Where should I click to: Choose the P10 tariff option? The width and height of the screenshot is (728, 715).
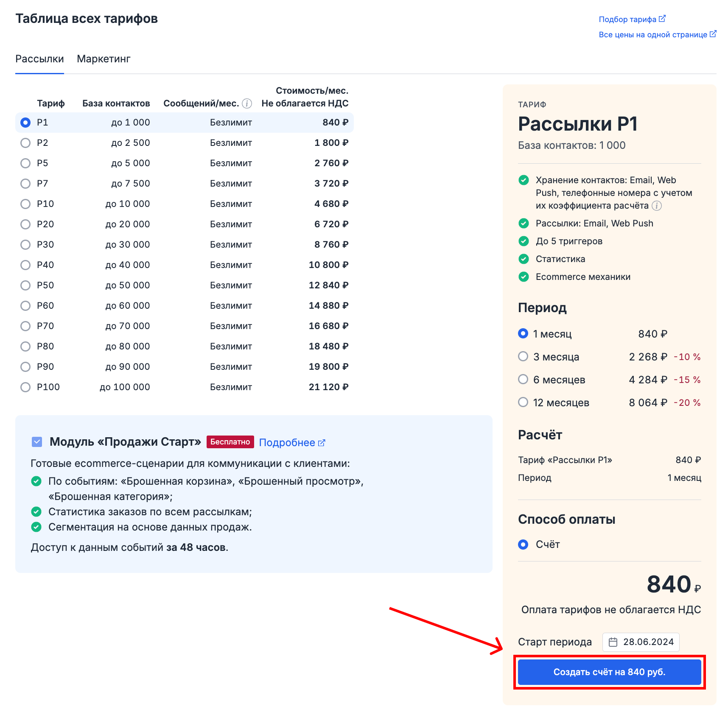(x=25, y=204)
